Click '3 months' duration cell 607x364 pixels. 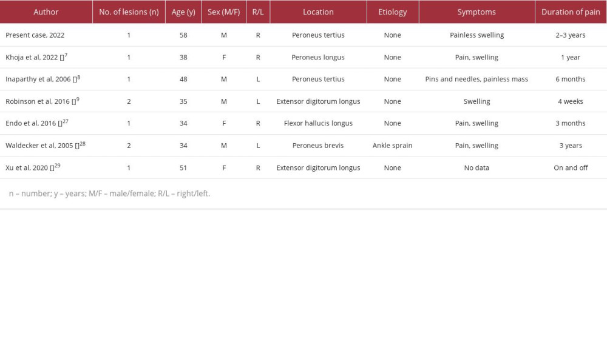point(571,123)
